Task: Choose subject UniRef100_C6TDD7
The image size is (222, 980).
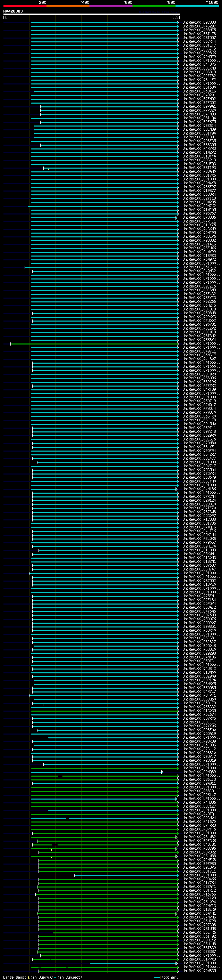Action: coord(199,38)
